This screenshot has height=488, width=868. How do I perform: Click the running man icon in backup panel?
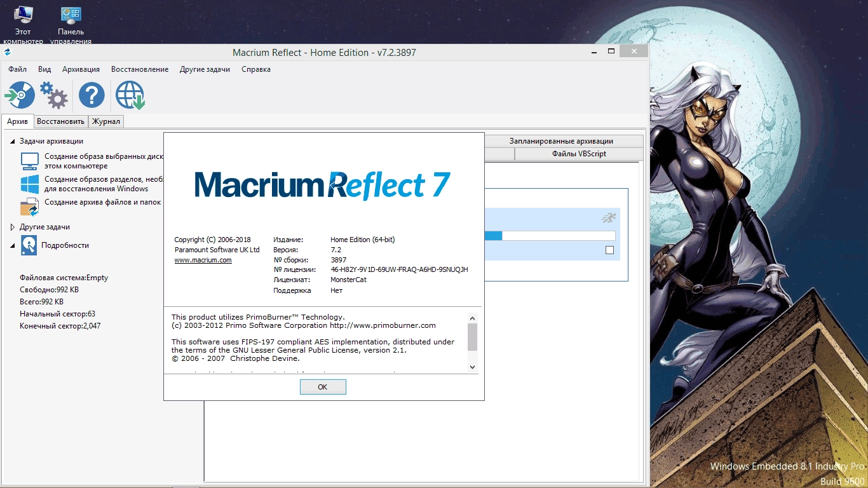[609, 218]
